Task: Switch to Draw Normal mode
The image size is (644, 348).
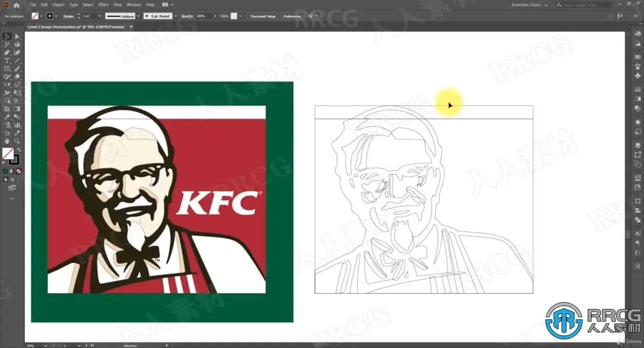Action: pos(5,179)
